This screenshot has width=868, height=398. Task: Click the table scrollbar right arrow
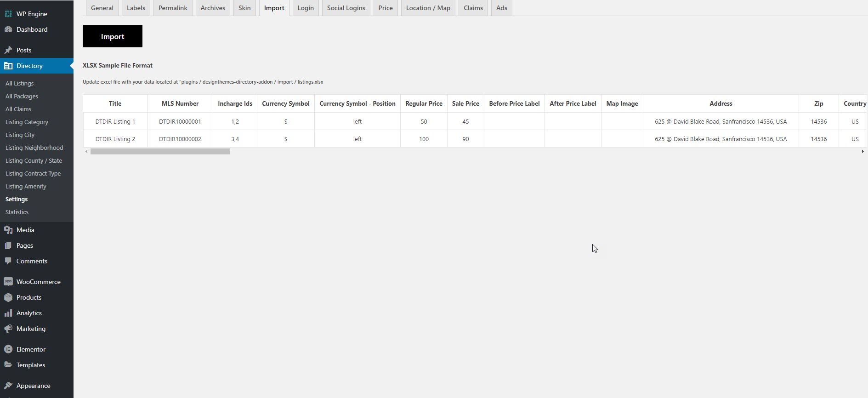pos(862,151)
